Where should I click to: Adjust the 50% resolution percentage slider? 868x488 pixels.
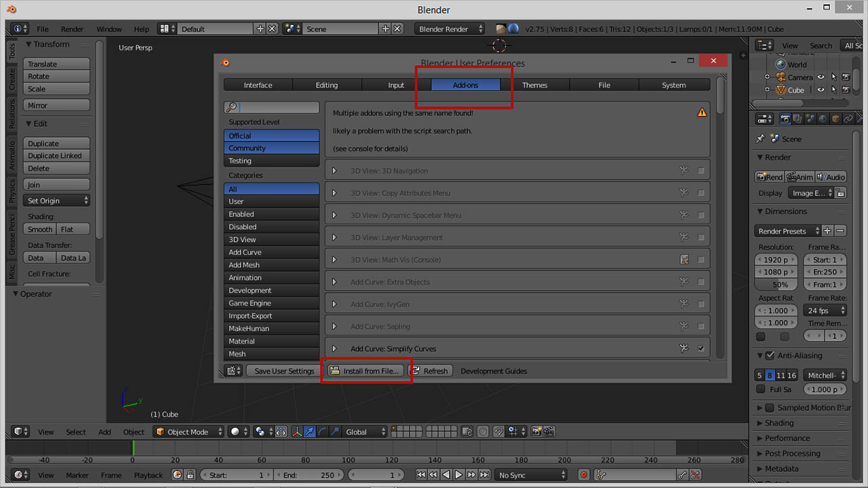tap(777, 285)
